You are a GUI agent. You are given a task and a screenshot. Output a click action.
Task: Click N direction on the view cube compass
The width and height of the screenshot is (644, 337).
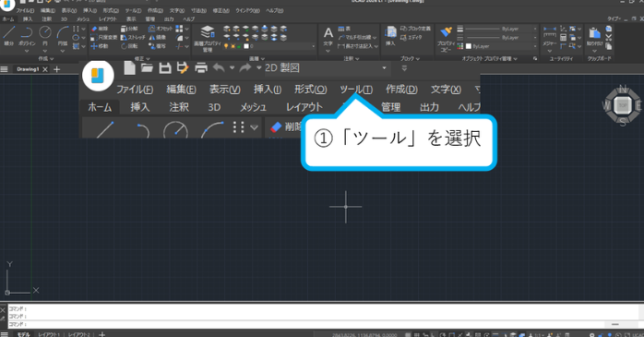click(623, 89)
